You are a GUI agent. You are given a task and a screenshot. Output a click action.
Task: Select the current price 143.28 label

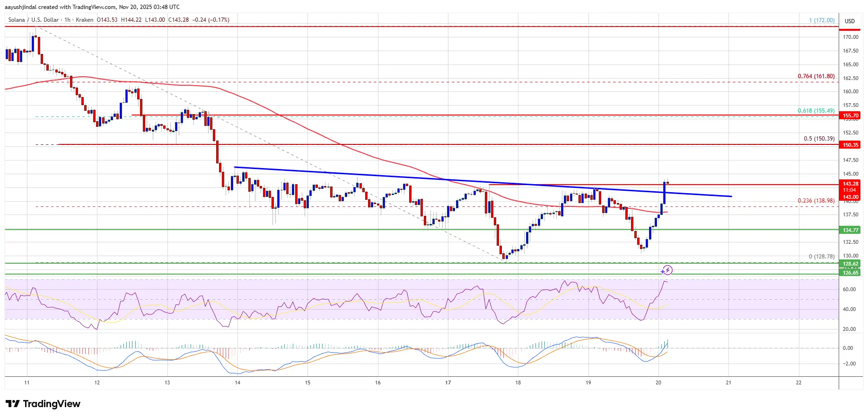coord(850,184)
